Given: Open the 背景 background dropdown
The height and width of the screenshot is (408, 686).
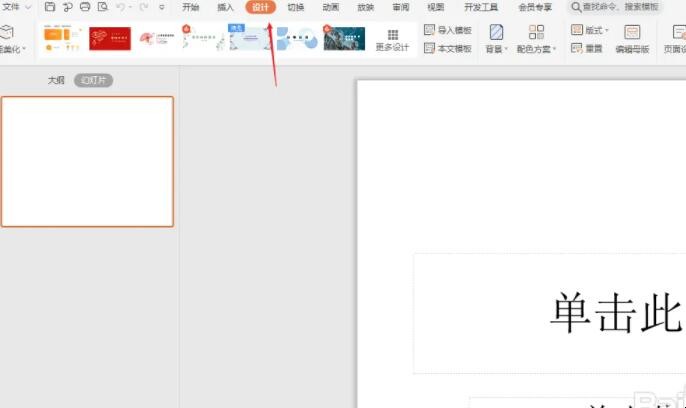Looking at the screenshot, I should tap(496, 39).
